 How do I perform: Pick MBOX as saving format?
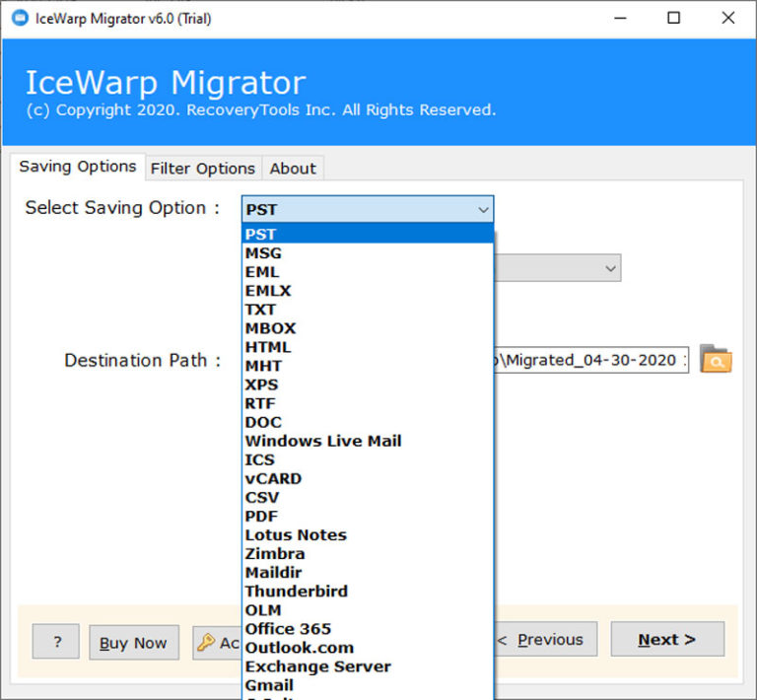(368, 328)
